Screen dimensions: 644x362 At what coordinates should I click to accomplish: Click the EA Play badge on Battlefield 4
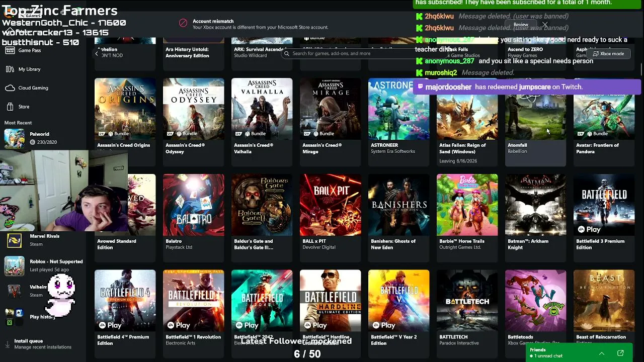coord(111,325)
